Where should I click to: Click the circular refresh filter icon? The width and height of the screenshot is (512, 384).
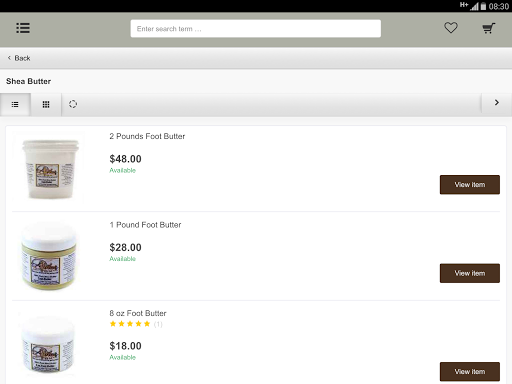[73, 104]
